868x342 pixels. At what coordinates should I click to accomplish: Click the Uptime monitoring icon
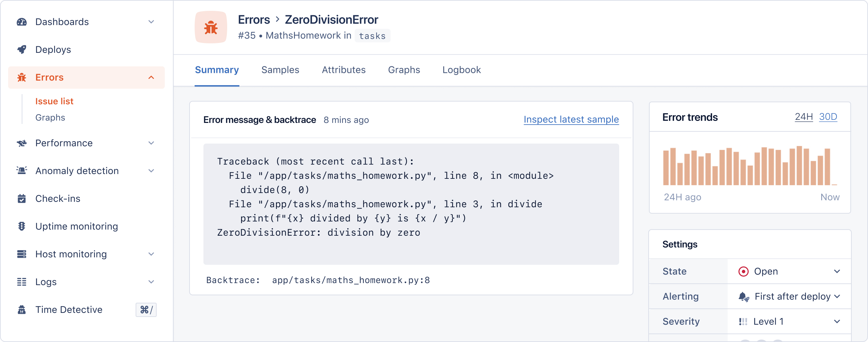(x=22, y=226)
